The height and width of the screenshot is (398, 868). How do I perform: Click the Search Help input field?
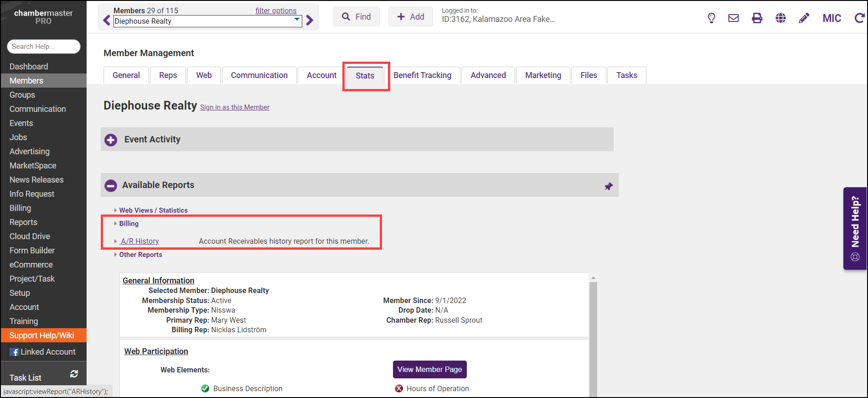coord(44,47)
